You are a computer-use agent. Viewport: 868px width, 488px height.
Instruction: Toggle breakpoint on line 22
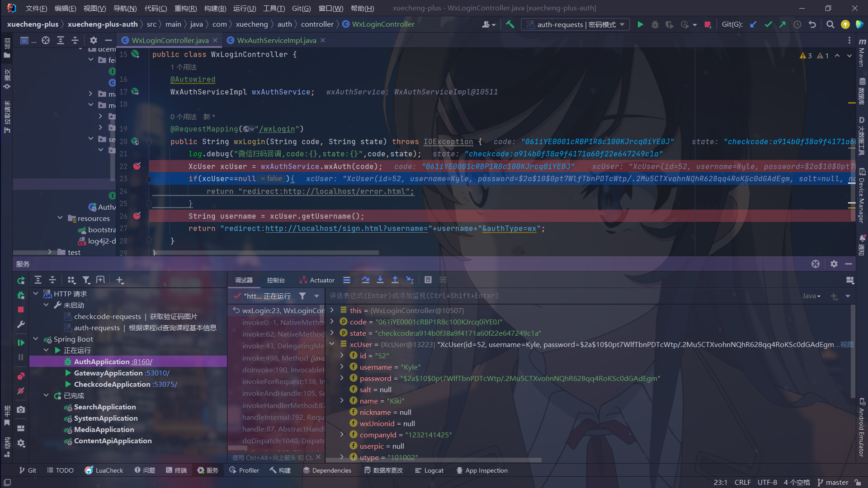pos(137,166)
